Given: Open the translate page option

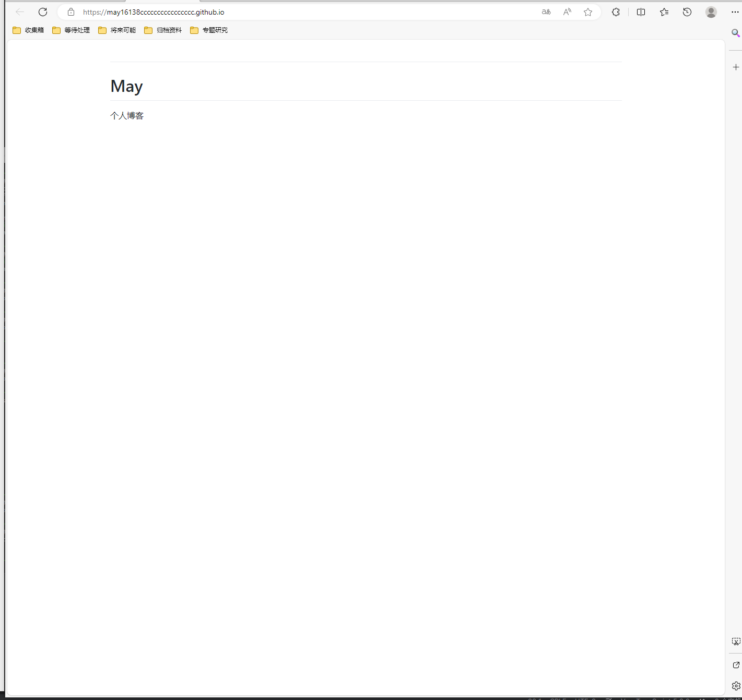Looking at the screenshot, I should (x=546, y=12).
